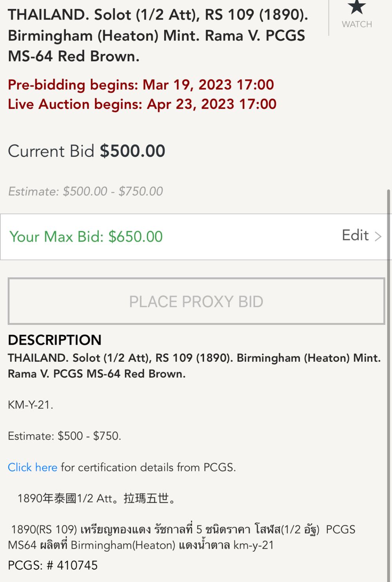392x582 pixels.
Task: Click the PCGS: # 410745 number
Action: pyautogui.click(x=53, y=565)
